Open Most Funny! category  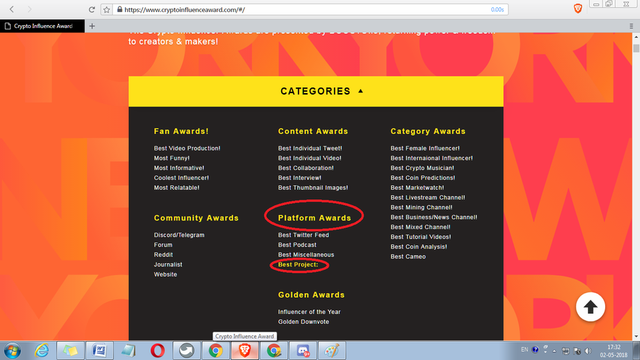click(x=171, y=158)
